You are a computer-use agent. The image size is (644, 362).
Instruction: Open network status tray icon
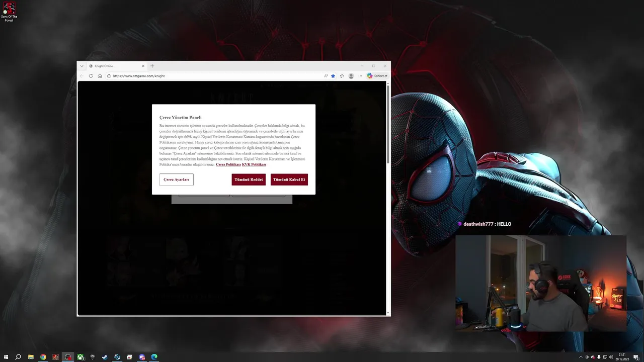click(x=605, y=357)
